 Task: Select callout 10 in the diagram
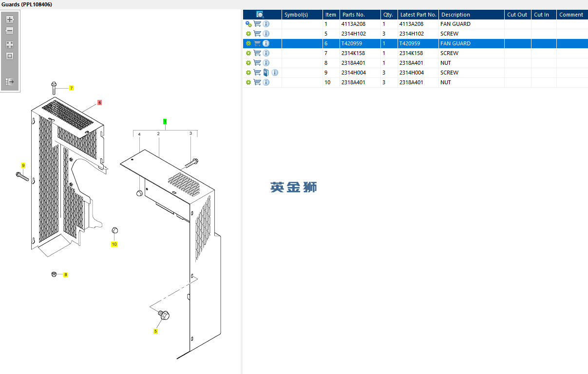click(114, 244)
